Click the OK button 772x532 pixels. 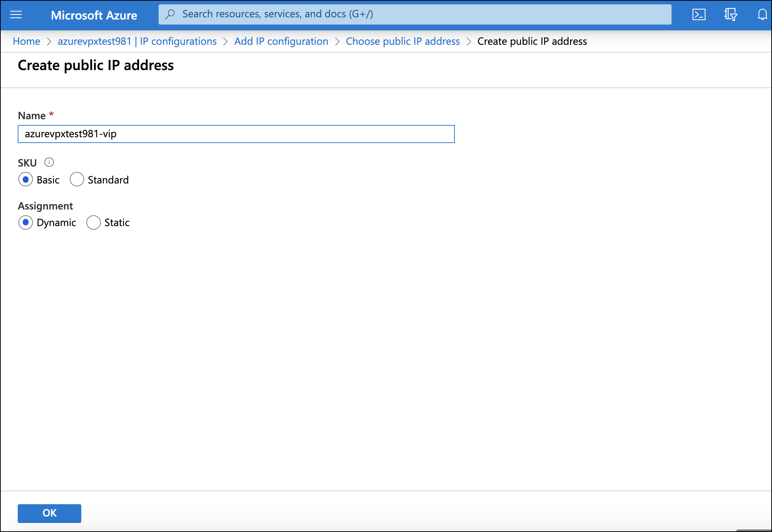[x=49, y=513]
